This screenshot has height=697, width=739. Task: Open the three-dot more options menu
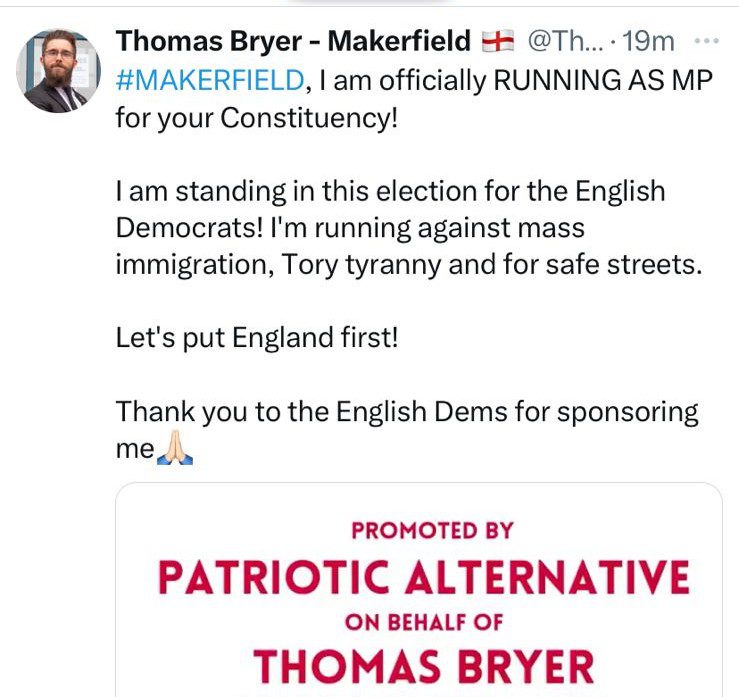(x=706, y=41)
